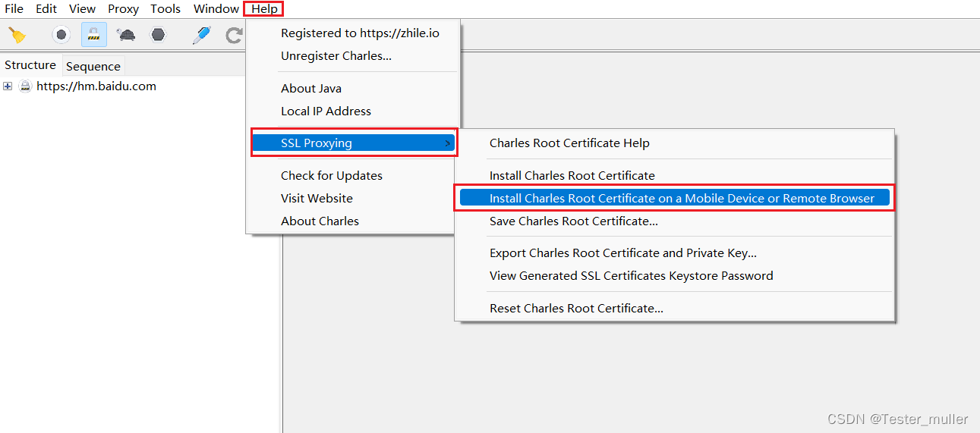
Task: Toggle throttling turtle icon
Action: tap(126, 35)
